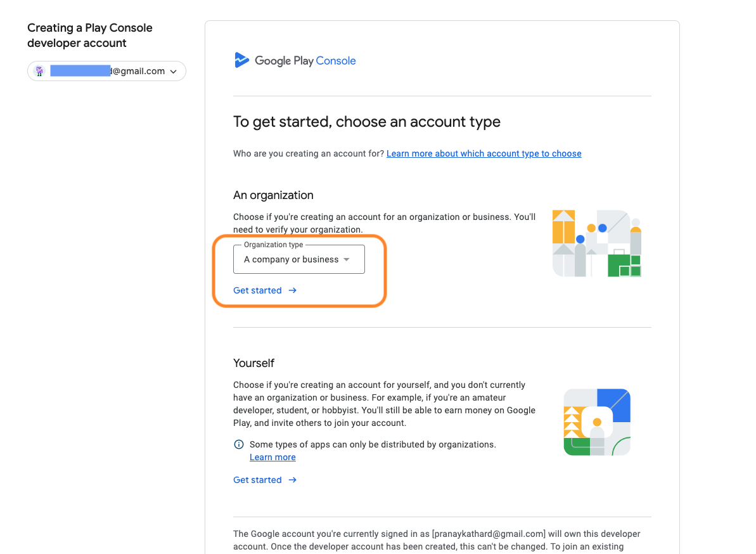Screen dimensions: 756x554
Task: Click the 'Yourself' heading
Action: 253,363
